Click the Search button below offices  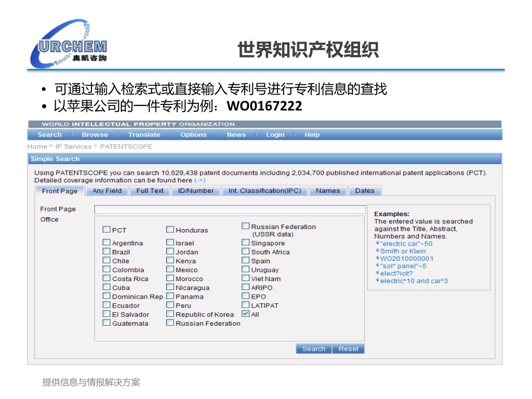(x=313, y=349)
